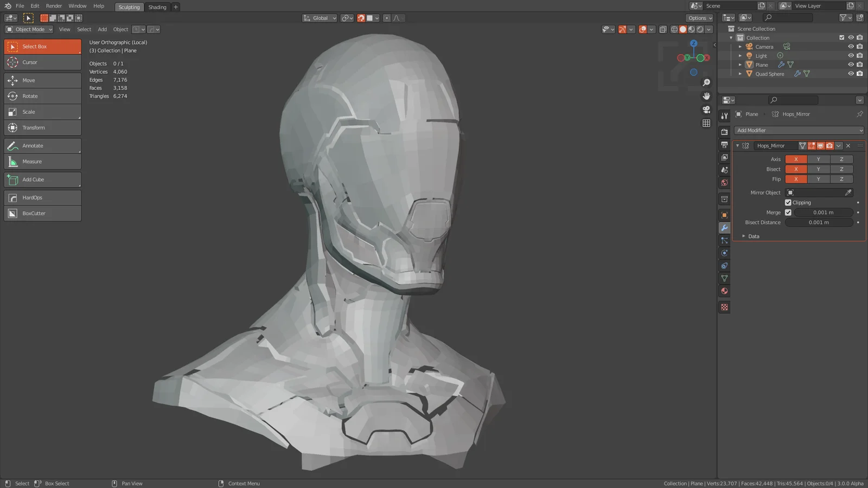This screenshot has width=868, height=488.
Task: Uncheck the Clipping option in Hops_Mirror
Action: click(788, 202)
